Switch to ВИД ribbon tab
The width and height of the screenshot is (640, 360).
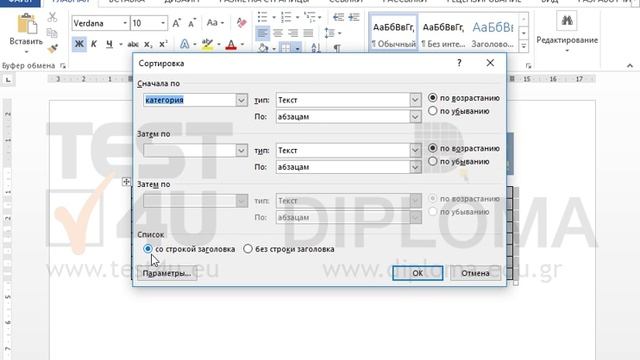549,2
